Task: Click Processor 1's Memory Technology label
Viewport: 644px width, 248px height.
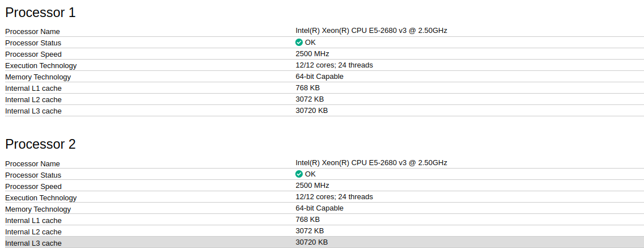Action: 38,77
